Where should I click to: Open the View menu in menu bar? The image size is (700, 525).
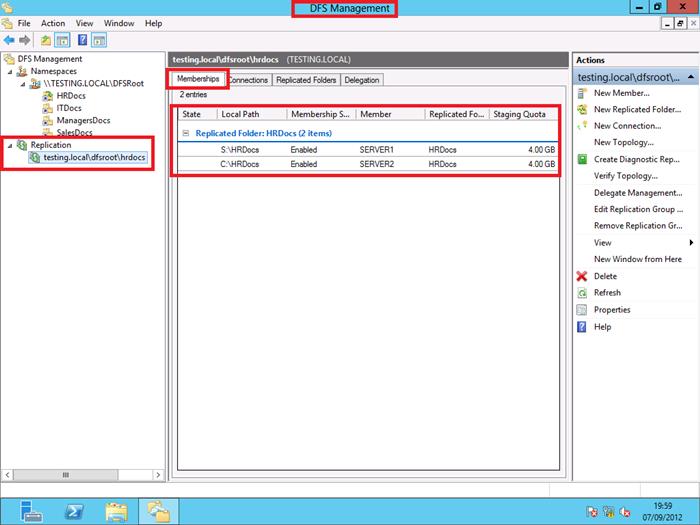pos(84,23)
